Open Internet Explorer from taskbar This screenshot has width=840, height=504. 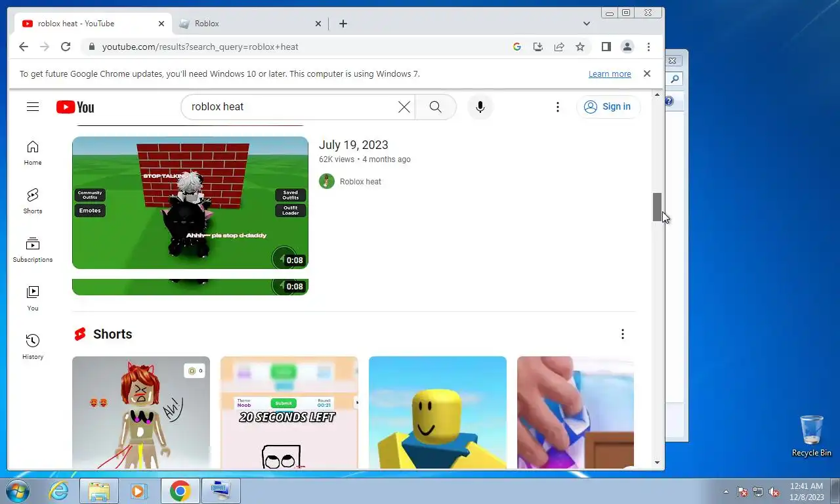pyautogui.click(x=59, y=491)
